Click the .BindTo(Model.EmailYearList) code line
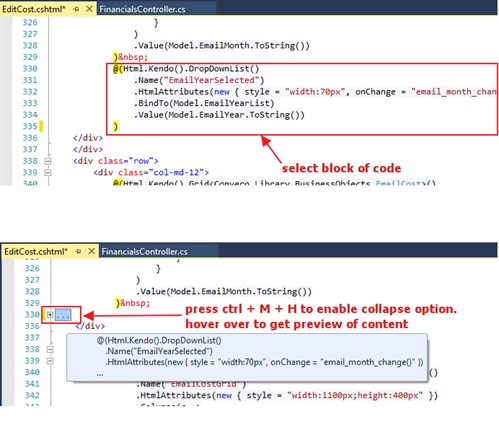499x440 pixels. tap(204, 103)
